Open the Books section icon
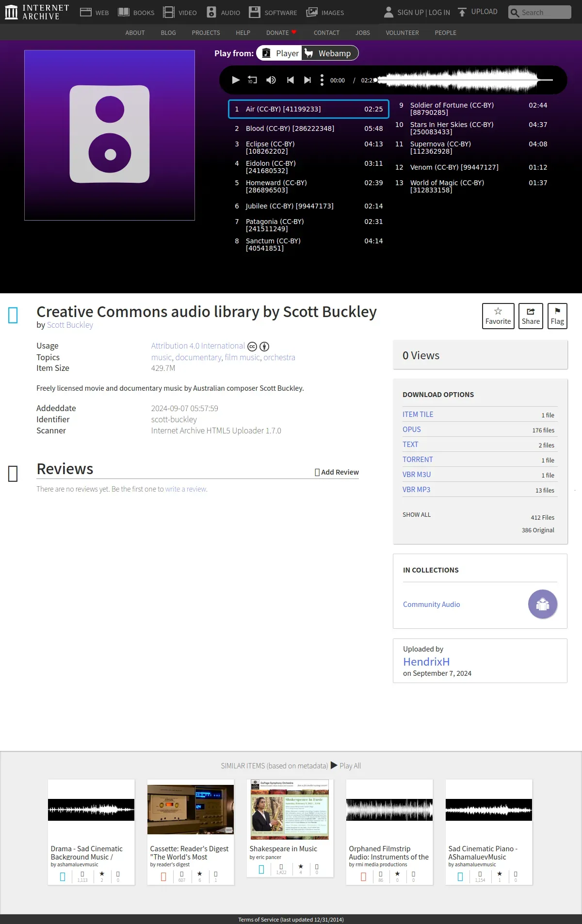The image size is (582, 924). [x=124, y=12]
